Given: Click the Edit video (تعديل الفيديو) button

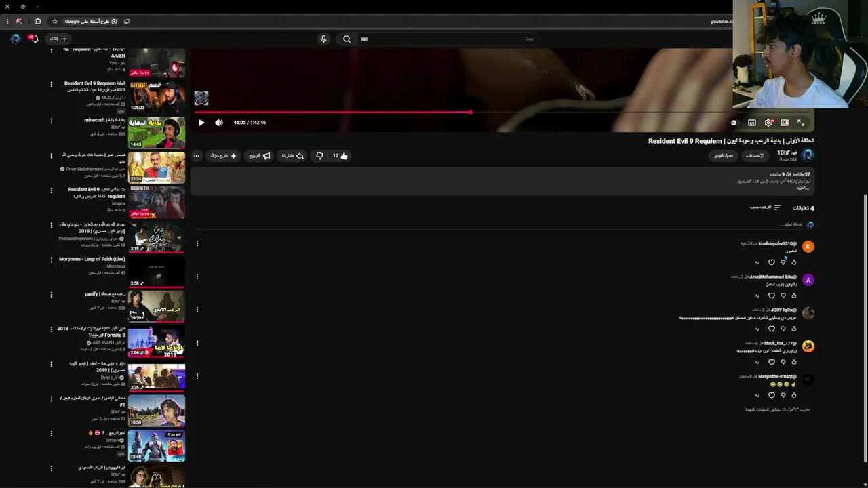Looking at the screenshot, I should (724, 155).
